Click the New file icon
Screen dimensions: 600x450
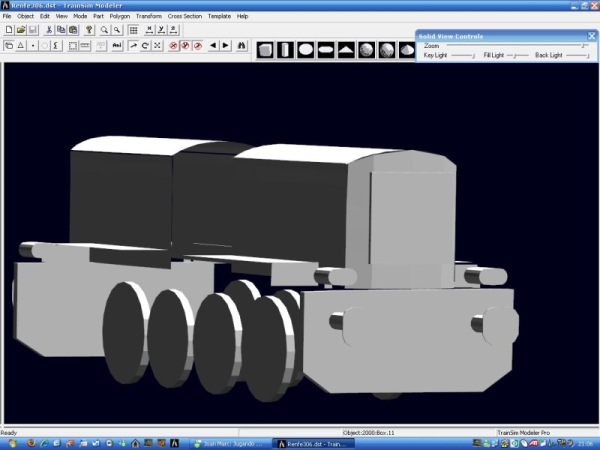pyautogui.click(x=8, y=30)
